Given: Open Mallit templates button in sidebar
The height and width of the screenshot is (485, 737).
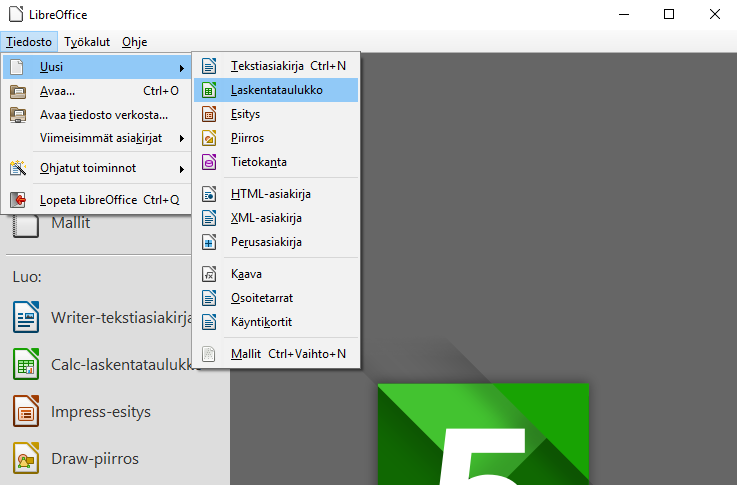Looking at the screenshot, I should tap(70, 223).
